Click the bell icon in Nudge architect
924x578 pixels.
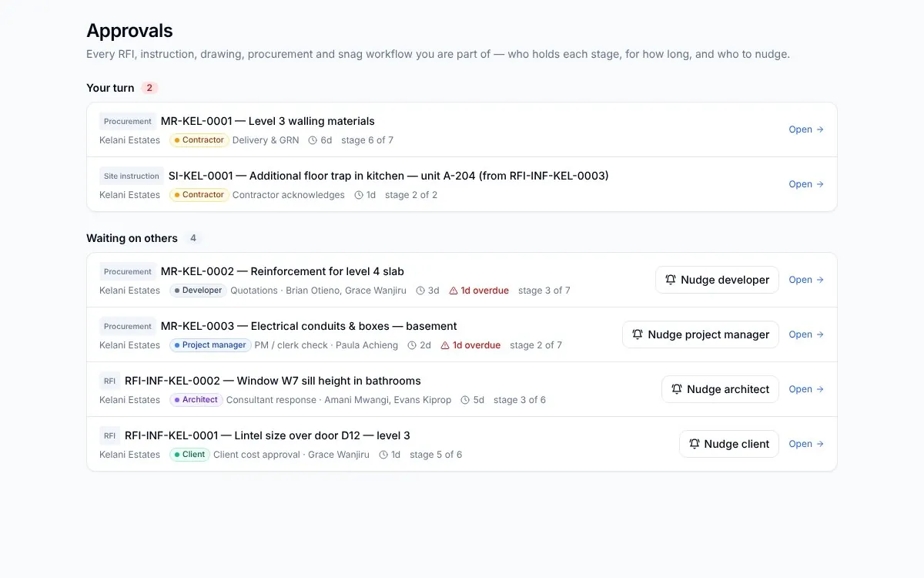(x=677, y=389)
